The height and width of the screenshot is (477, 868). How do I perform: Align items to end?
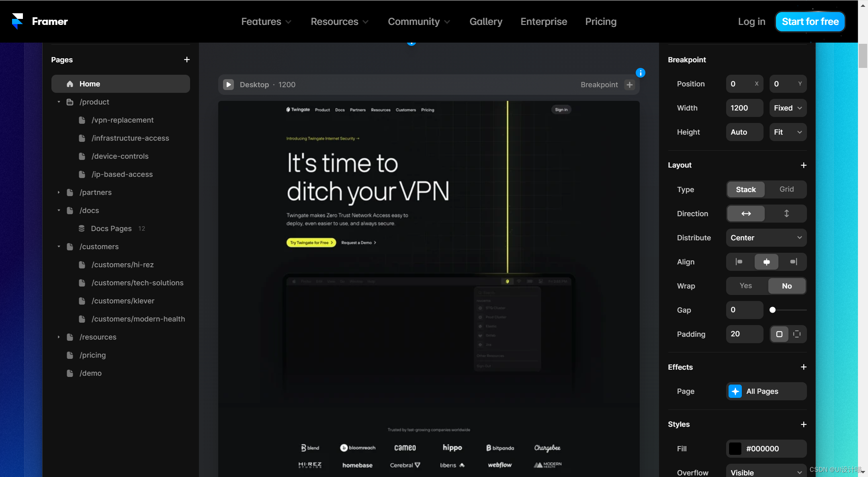[793, 262]
